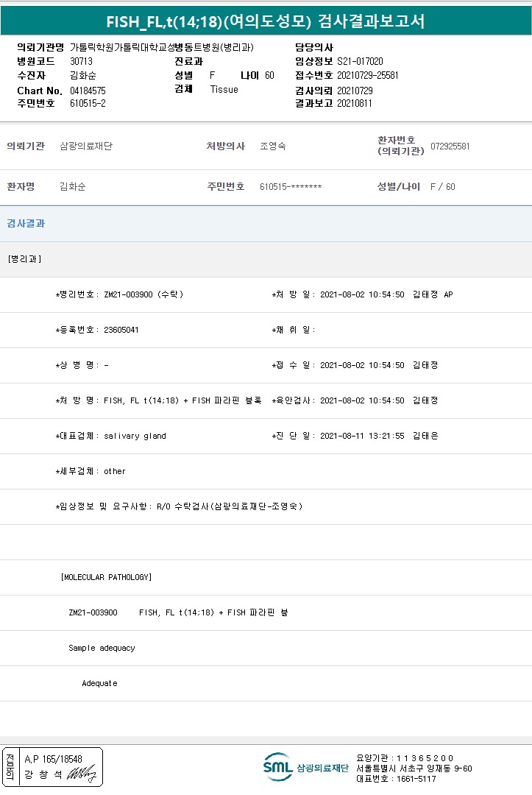Screen dimensions: 532x795
Task: Click the representative phone number 1661-5117
Action: pos(416,779)
